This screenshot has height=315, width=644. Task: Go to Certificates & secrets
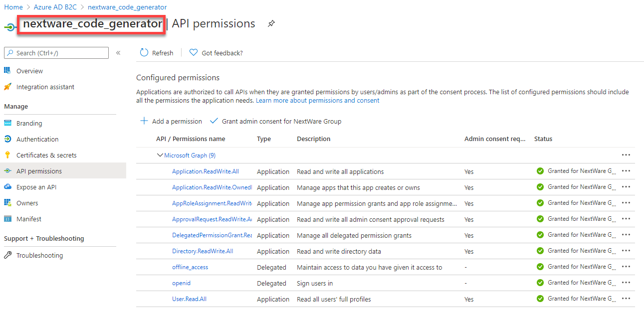pyautogui.click(x=46, y=155)
